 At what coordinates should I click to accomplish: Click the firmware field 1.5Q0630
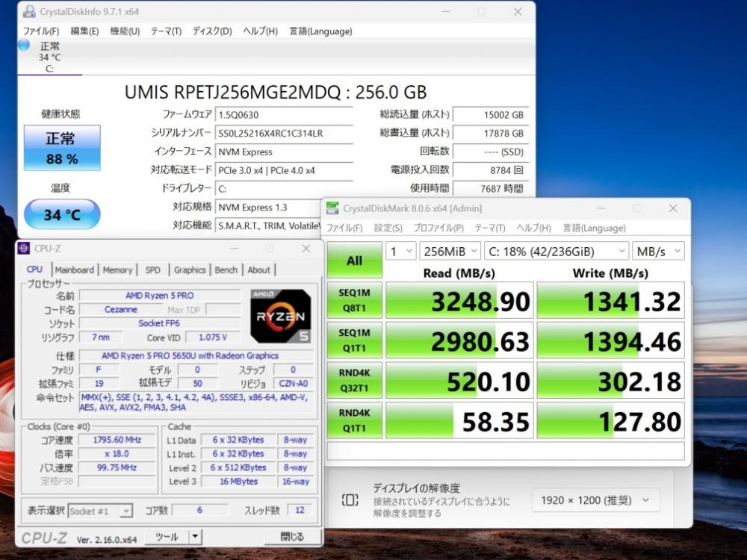pyautogui.click(x=284, y=115)
